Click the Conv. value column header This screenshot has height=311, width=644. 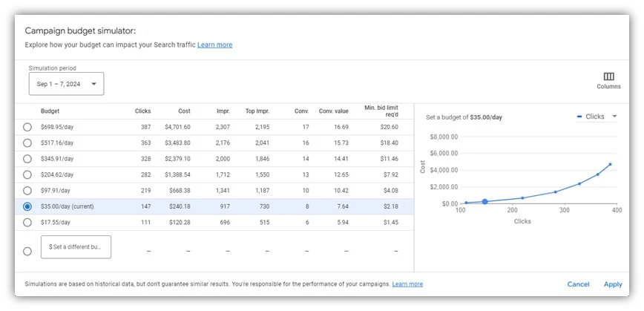pos(334,111)
